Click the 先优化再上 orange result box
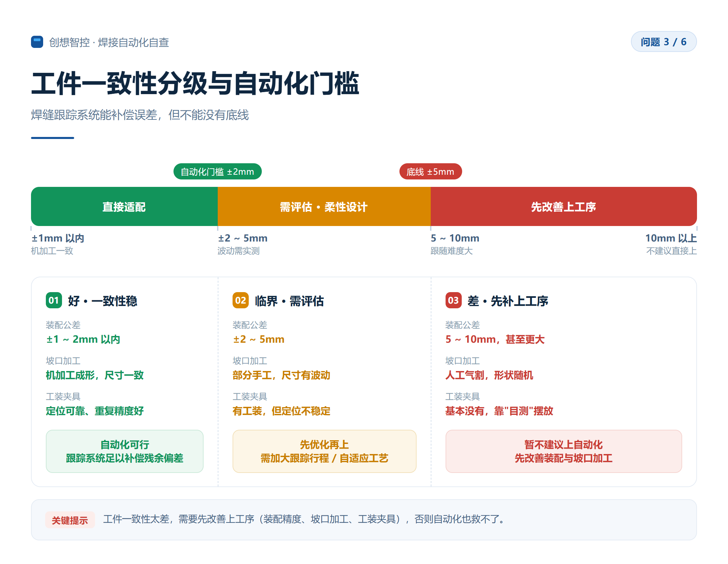This screenshot has height=564, width=728. (x=324, y=451)
